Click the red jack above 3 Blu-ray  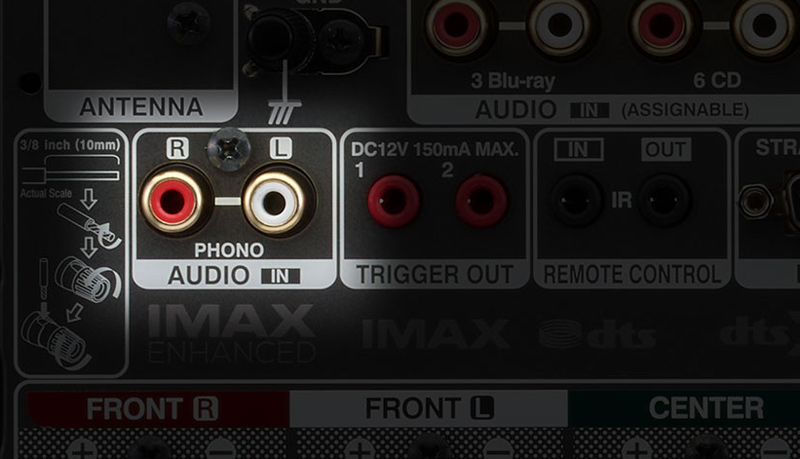coord(456,23)
